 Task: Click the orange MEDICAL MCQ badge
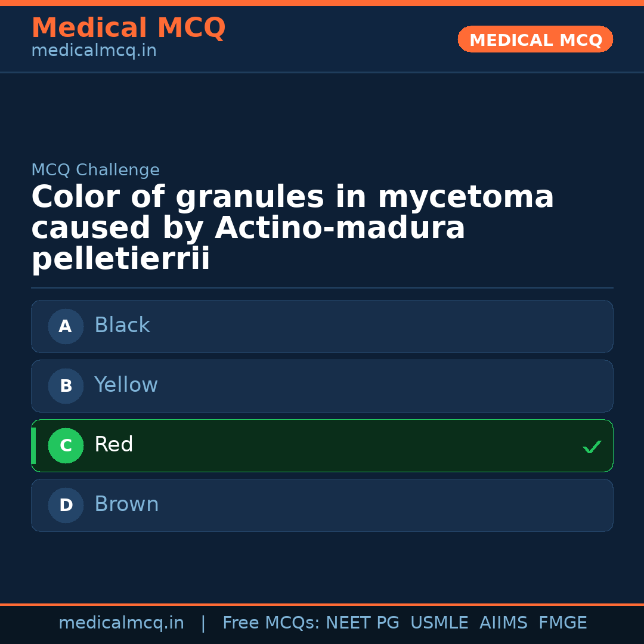[x=535, y=39]
